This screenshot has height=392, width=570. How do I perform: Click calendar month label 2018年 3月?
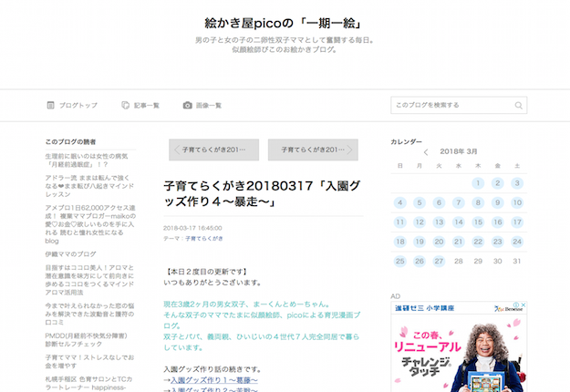[x=459, y=151]
